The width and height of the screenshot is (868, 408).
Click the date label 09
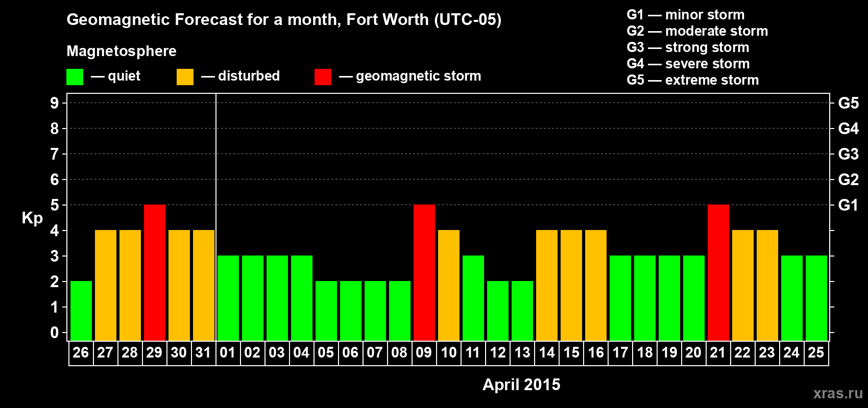[424, 352]
